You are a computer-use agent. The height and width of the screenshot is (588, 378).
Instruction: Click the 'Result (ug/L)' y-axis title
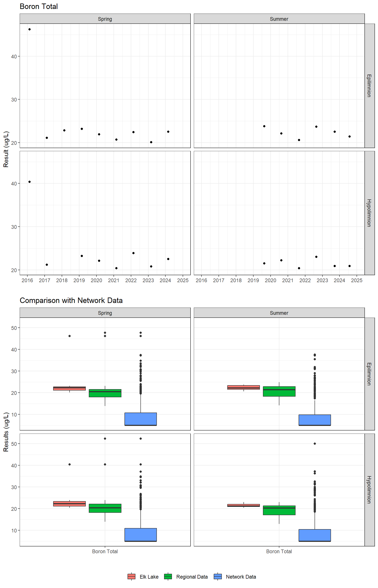pos(6,149)
